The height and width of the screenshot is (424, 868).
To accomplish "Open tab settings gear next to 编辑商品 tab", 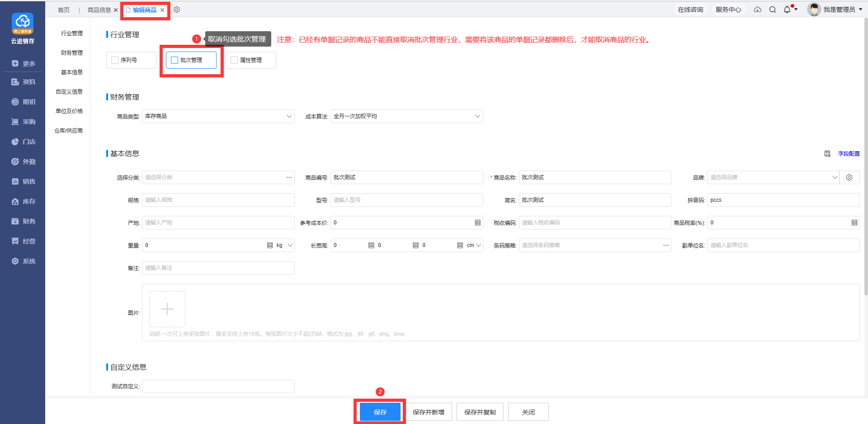I will 177,10.
